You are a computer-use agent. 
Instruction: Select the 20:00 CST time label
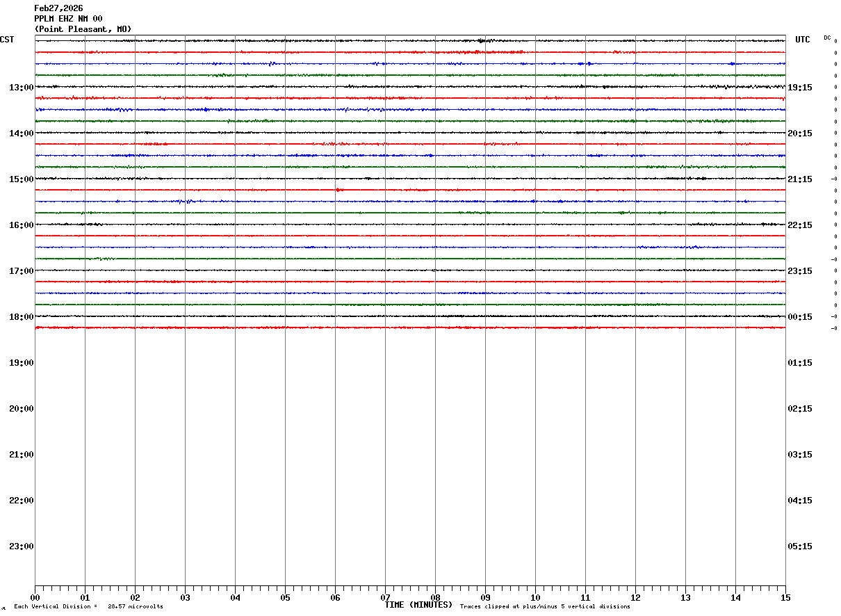[x=22, y=409]
